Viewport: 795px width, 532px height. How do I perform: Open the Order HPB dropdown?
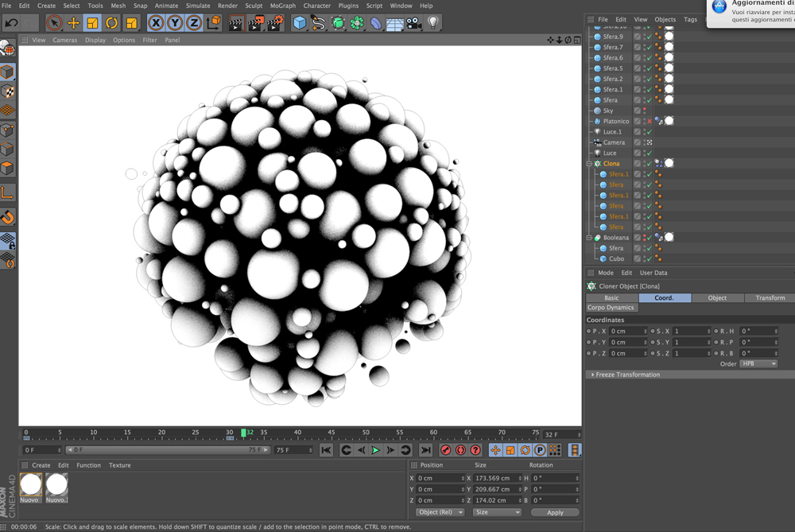(758, 363)
